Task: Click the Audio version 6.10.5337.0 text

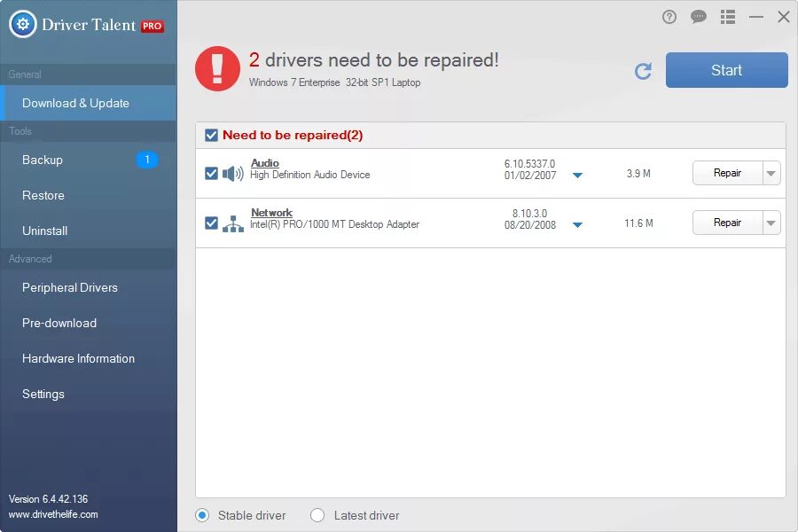Action: coord(530,163)
